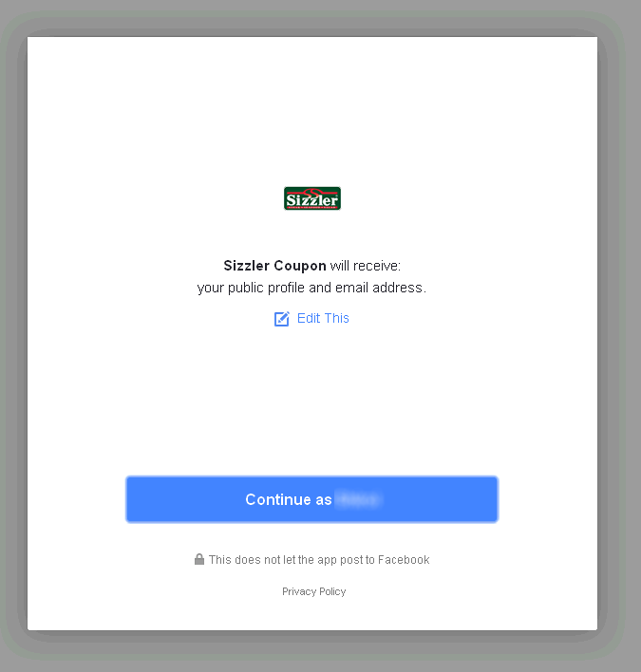Click the words 'email address' in the description
Screen dimensions: 641x672
tap(379, 288)
